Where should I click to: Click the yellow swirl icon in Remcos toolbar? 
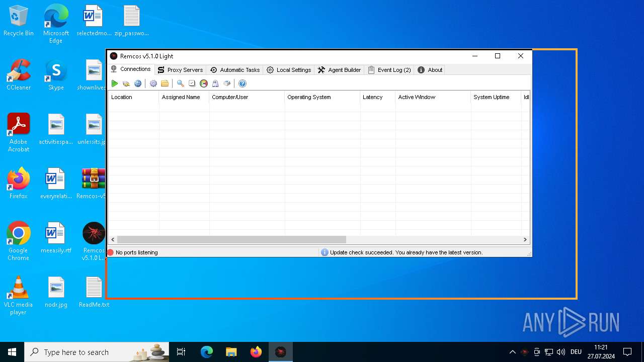(x=126, y=83)
